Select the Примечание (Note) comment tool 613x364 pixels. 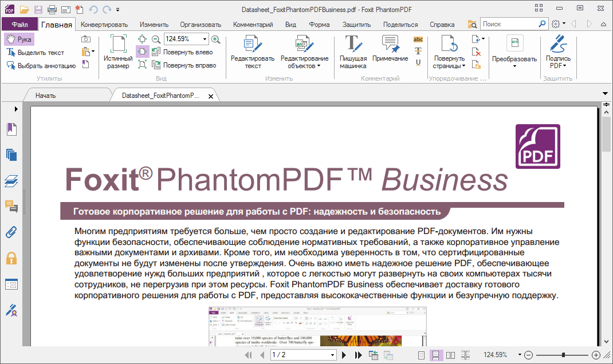[x=391, y=50]
